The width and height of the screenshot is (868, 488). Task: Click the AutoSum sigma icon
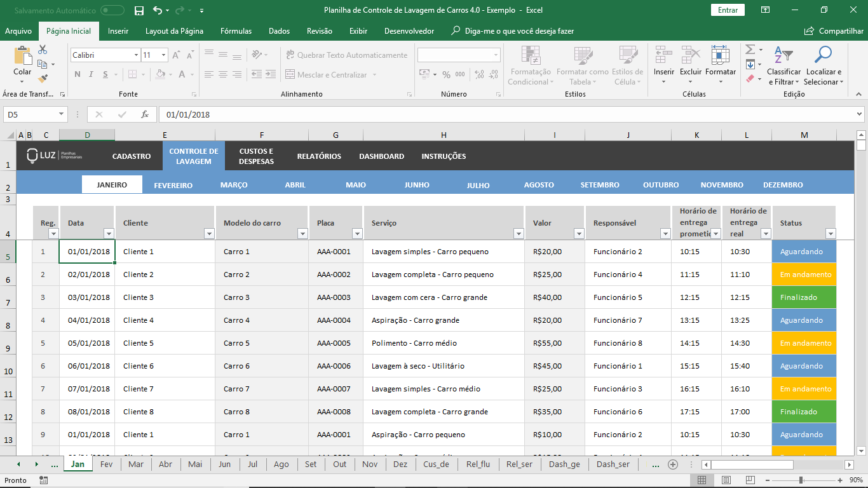(x=750, y=50)
